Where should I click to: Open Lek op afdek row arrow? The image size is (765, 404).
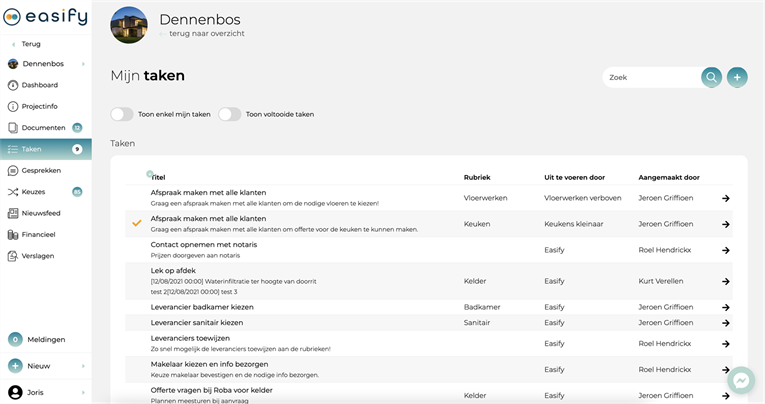tap(726, 281)
